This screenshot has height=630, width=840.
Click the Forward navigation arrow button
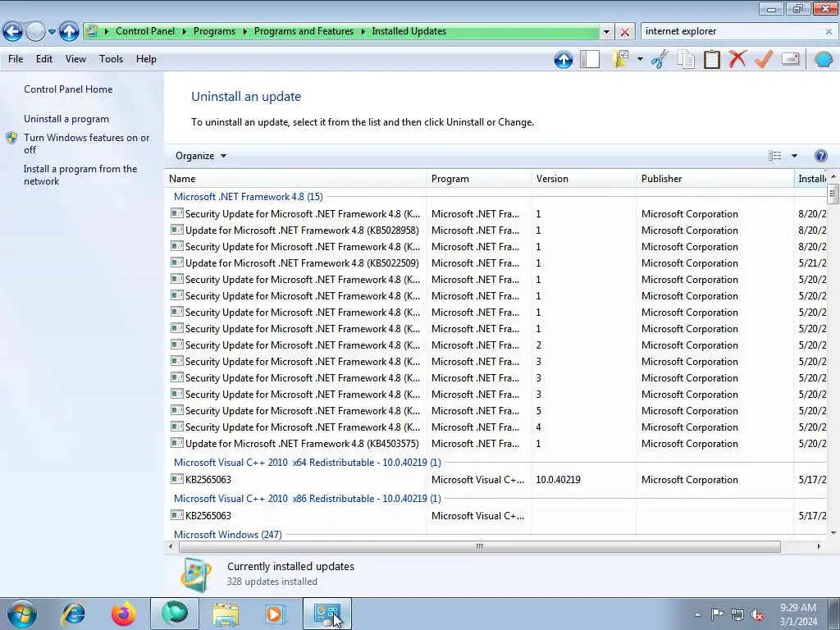point(35,31)
